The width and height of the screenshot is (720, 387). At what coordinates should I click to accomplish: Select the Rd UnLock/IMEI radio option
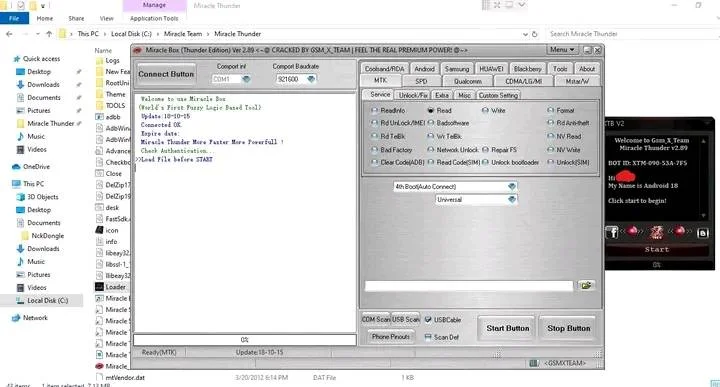point(398,123)
